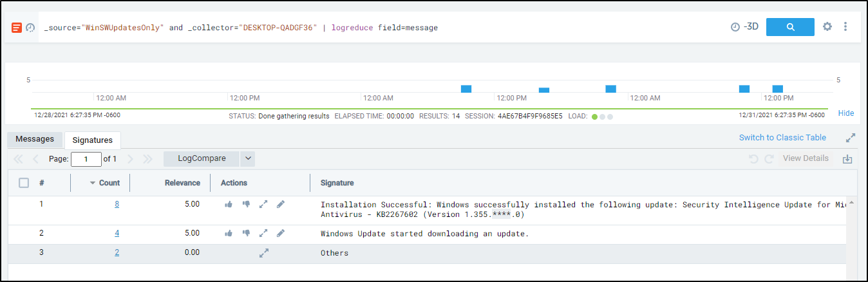Click the leftmost histogram bar
868x282 pixels.
click(466, 89)
